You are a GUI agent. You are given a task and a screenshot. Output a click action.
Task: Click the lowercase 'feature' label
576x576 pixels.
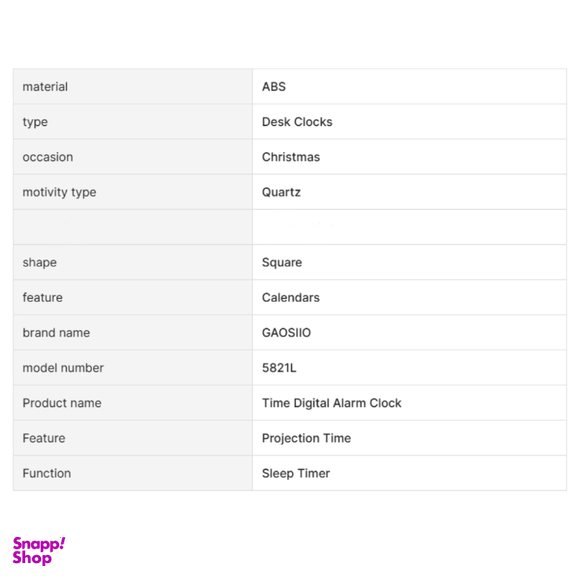click(43, 298)
